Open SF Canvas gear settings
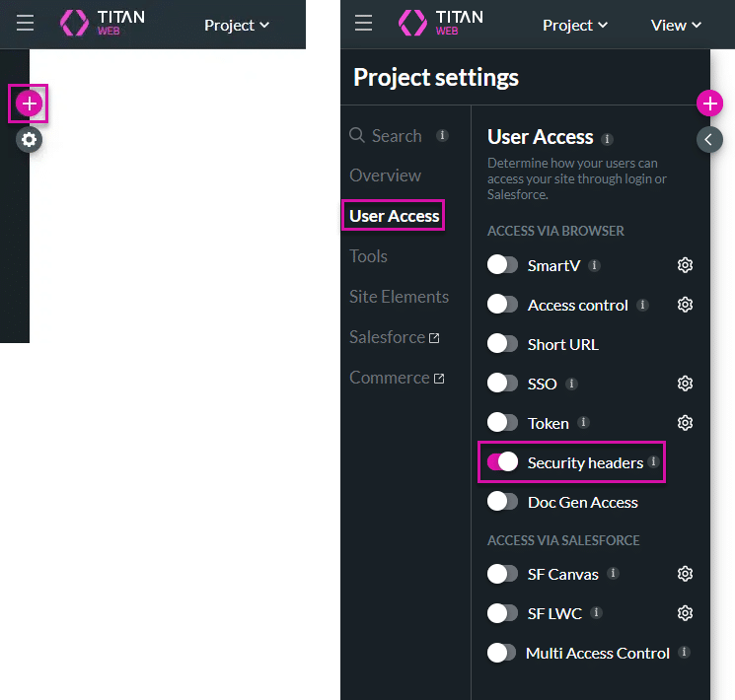Screen dimensions: 735x700 (x=685, y=574)
